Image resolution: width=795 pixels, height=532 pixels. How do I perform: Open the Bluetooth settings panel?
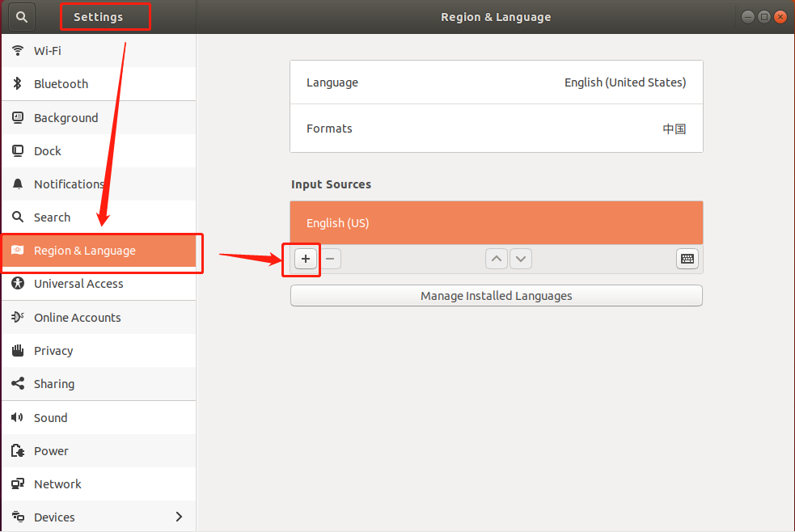coord(99,83)
